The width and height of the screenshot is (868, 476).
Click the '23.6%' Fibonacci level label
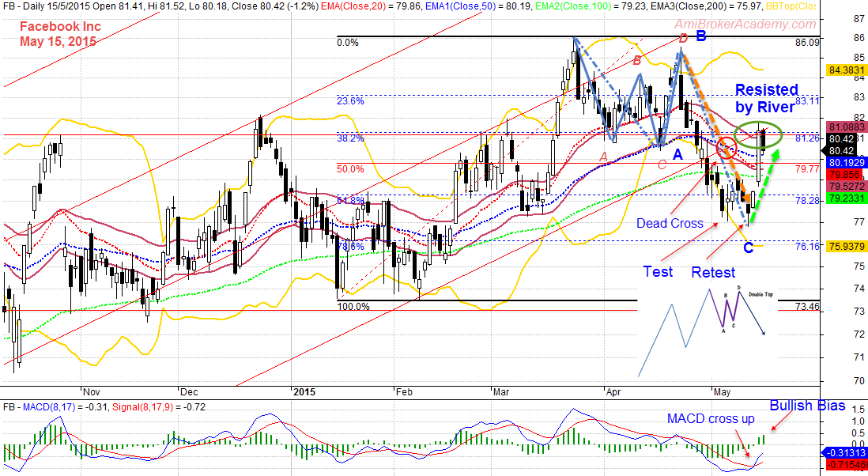pyautogui.click(x=351, y=100)
